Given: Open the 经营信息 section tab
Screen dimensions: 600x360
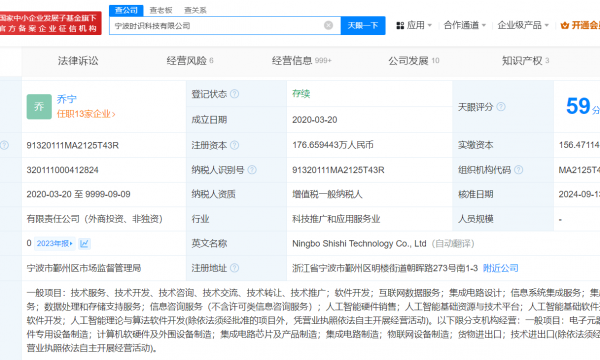Looking at the screenshot, I should pyautogui.click(x=302, y=60).
